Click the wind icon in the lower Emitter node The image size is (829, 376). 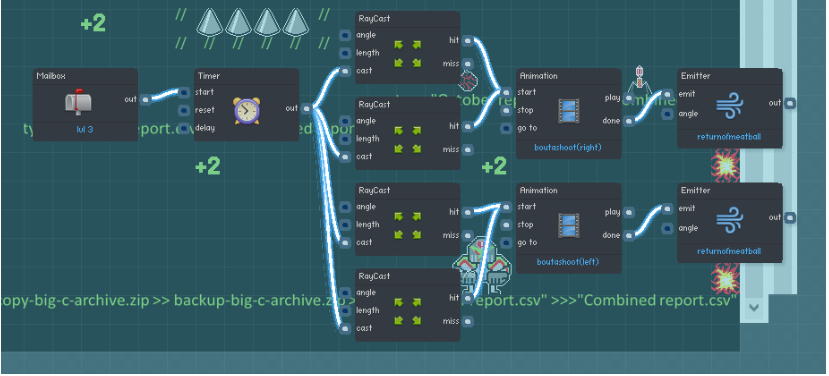click(x=730, y=221)
